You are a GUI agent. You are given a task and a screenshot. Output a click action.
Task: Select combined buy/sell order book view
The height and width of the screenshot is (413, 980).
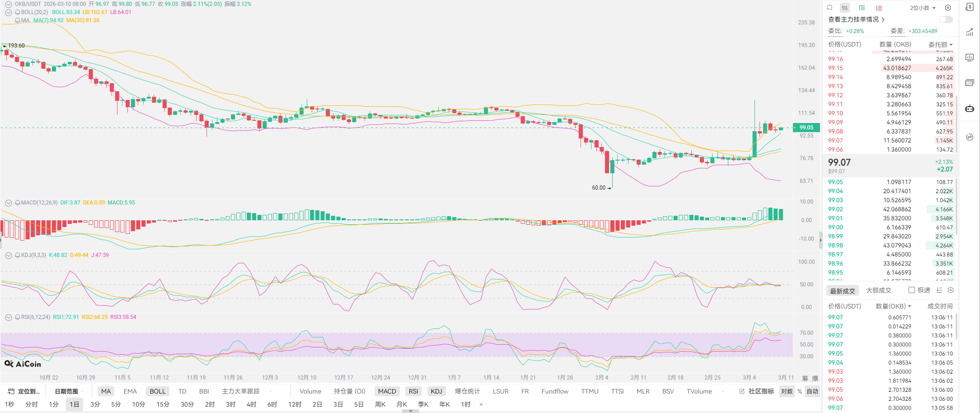pos(844,8)
